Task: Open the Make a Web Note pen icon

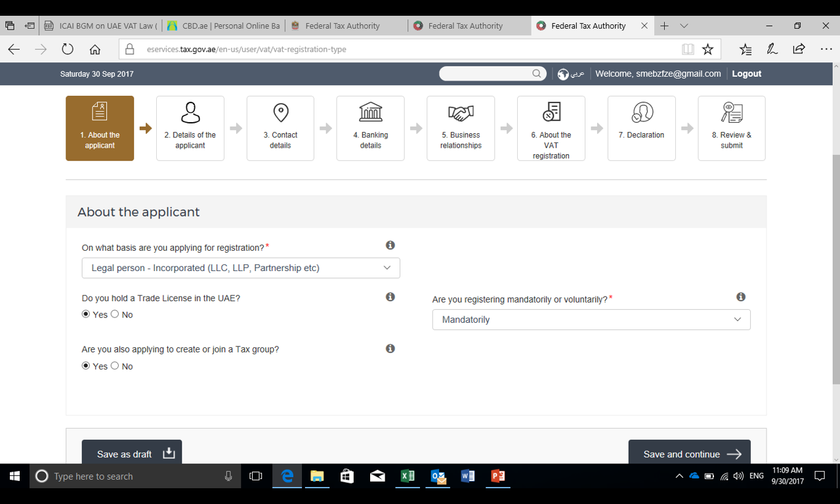Action: (x=772, y=49)
